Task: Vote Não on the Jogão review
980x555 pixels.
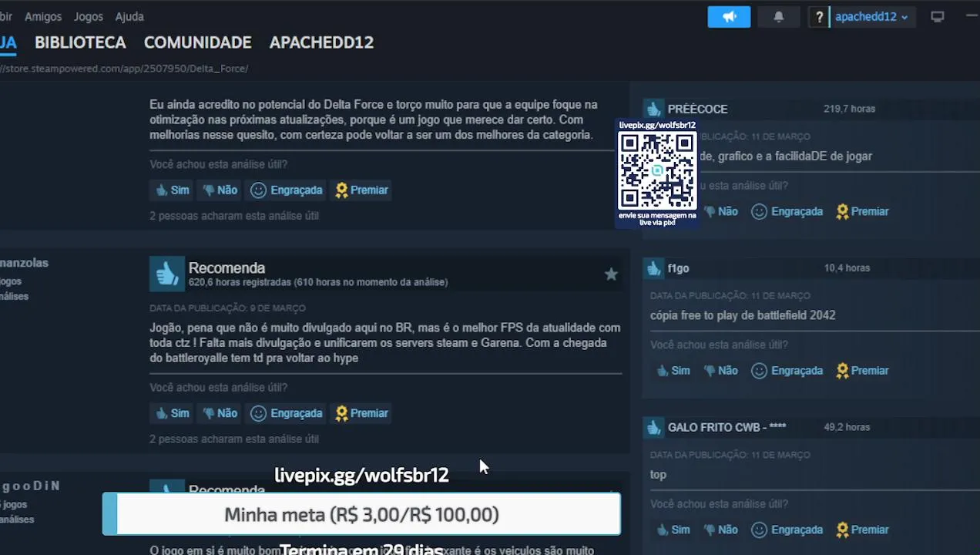Action: 220,413
